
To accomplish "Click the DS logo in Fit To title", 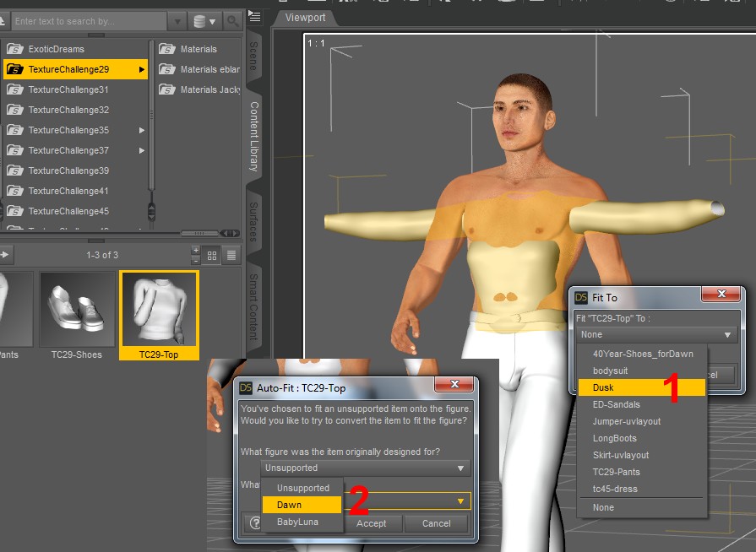I will click(581, 298).
